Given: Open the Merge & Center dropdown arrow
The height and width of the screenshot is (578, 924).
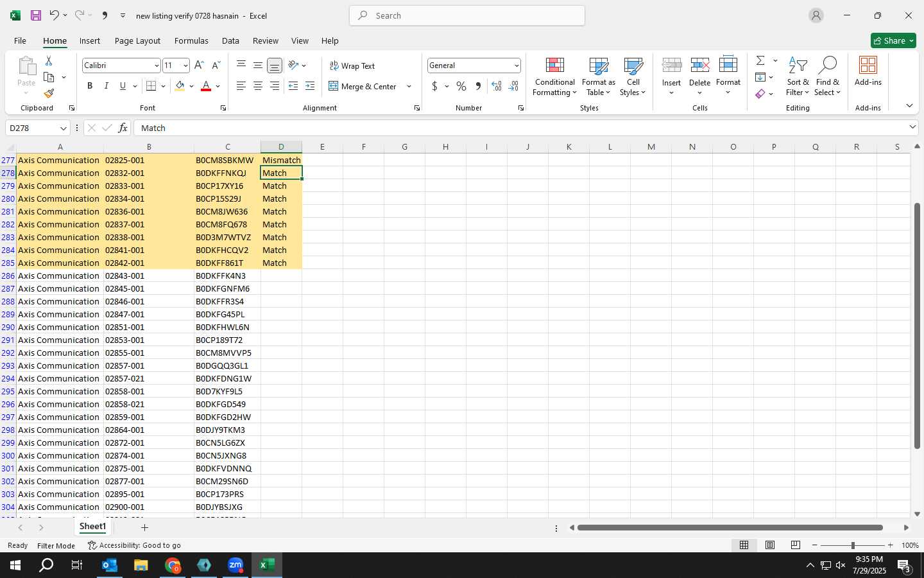Looking at the screenshot, I should [409, 86].
